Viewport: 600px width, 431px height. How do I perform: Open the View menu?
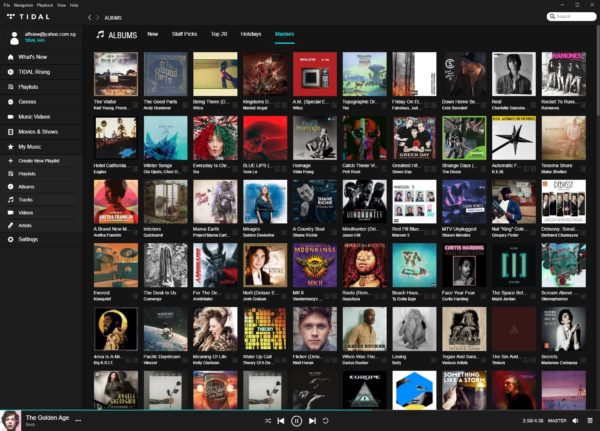coord(61,5)
